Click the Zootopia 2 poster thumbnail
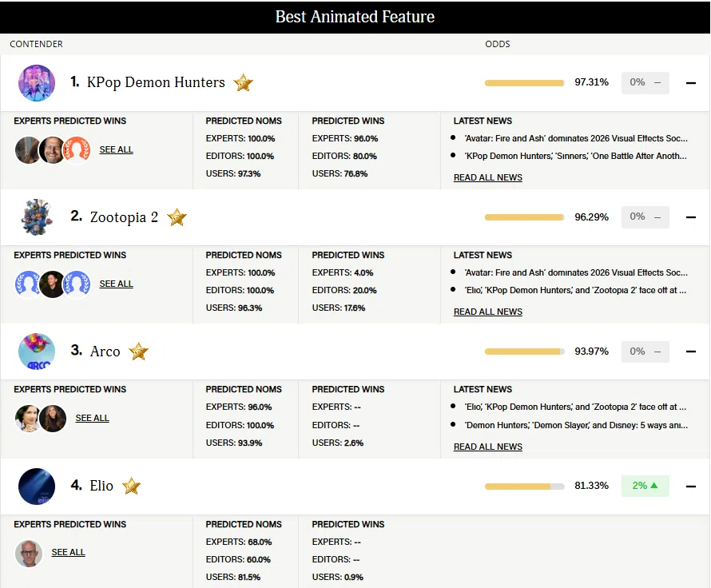 pos(37,217)
